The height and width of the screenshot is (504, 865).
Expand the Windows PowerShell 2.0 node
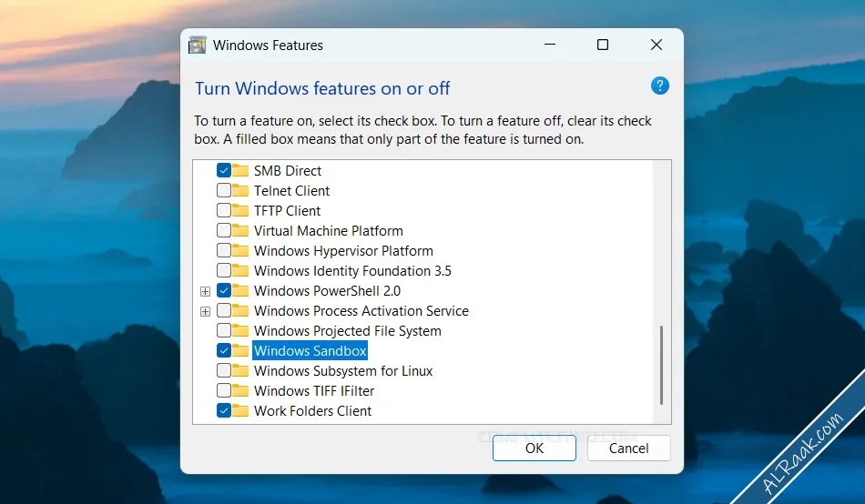click(205, 291)
